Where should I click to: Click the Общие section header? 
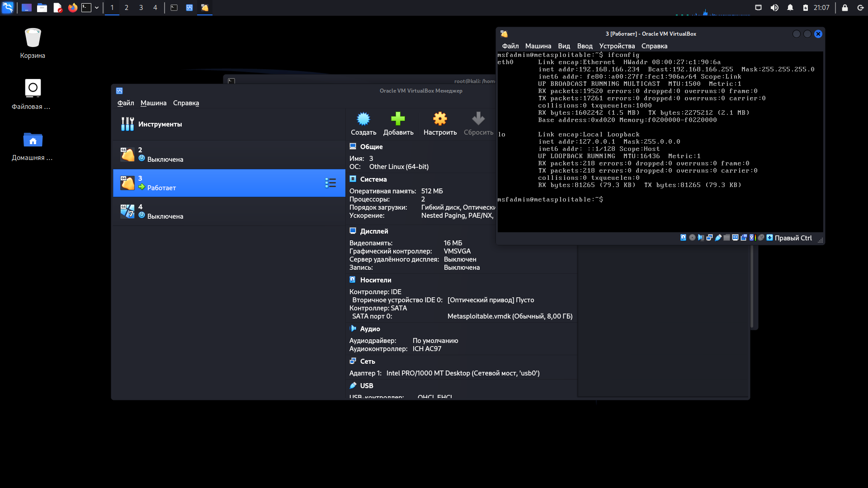(x=371, y=147)
